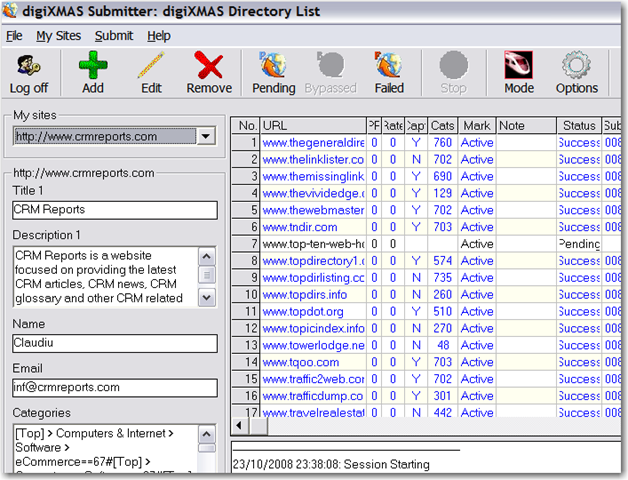This screenshot has width=628, height=480.
Task: Select the www.top-ten-web-h URL cell
Action: [x=313, y=244]
